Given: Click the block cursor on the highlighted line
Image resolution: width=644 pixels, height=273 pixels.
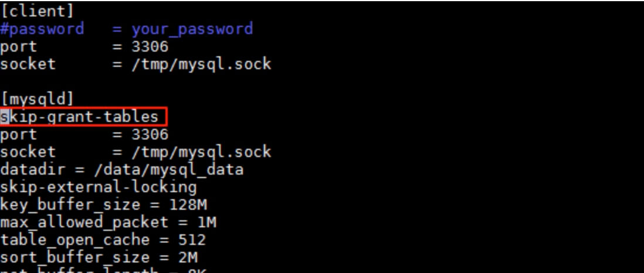Looking at the screenshot, I should pyautogui.click(x=5, y=117).
